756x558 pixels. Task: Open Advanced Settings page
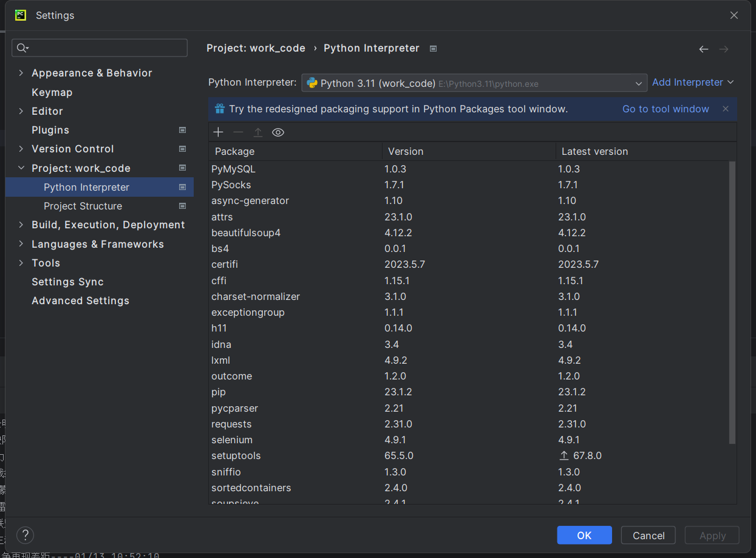click(80, 301)
